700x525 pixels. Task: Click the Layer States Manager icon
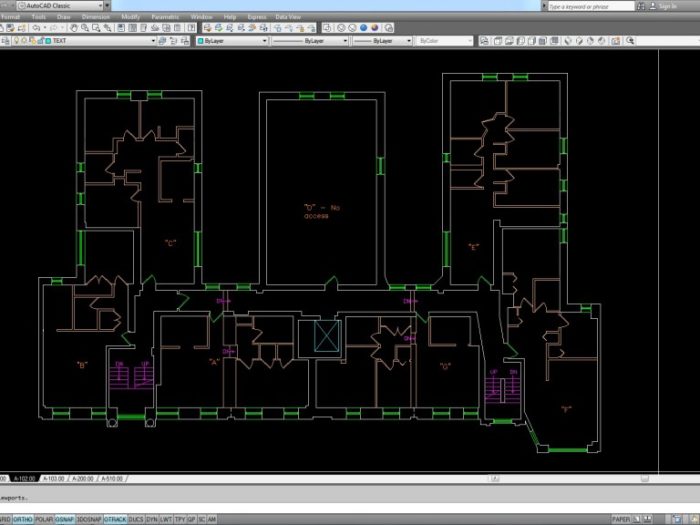(x=185, y=41)
